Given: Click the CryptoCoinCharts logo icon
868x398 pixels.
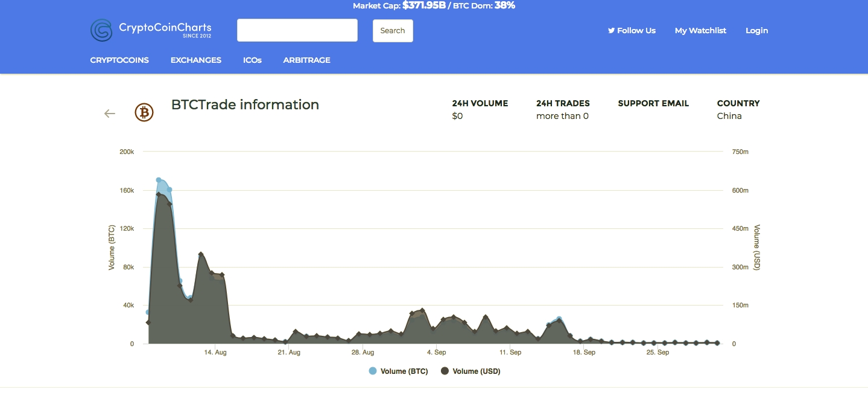Looking at the screenshot, I should pos(101,30).
